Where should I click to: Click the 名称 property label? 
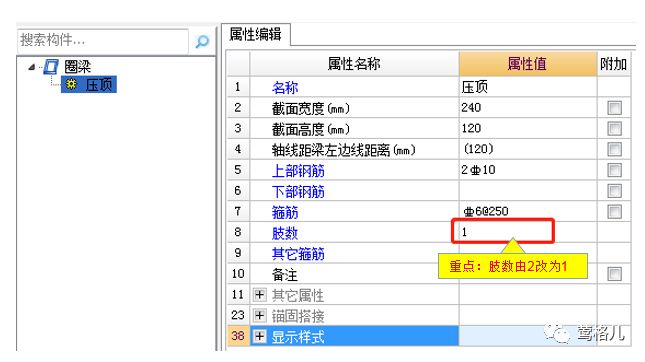pos(285,87)
